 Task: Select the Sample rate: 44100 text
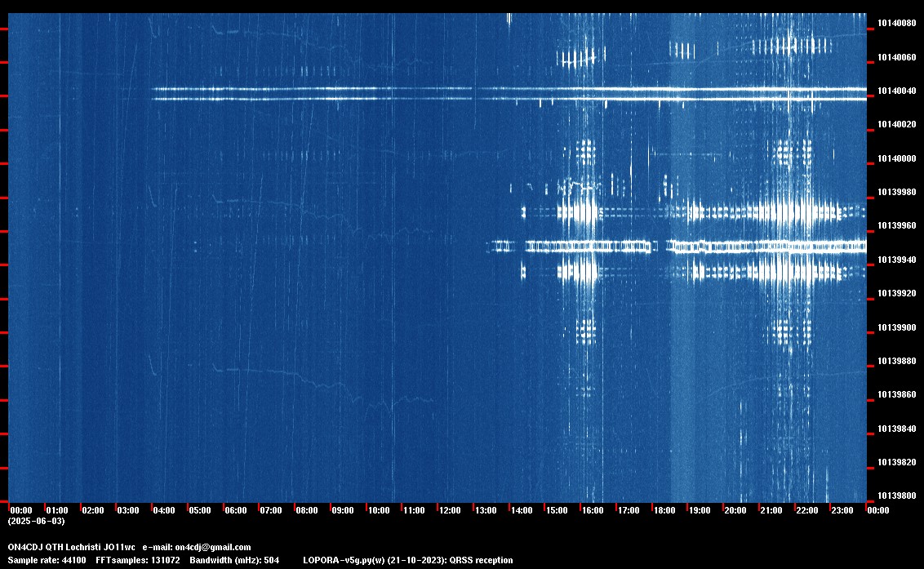click(47, 560)
